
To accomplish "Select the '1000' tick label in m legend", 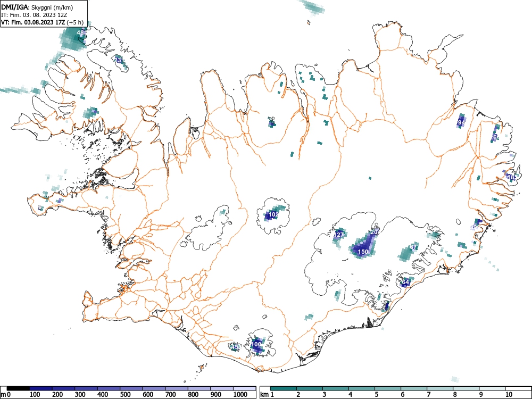I will (240, 395).
